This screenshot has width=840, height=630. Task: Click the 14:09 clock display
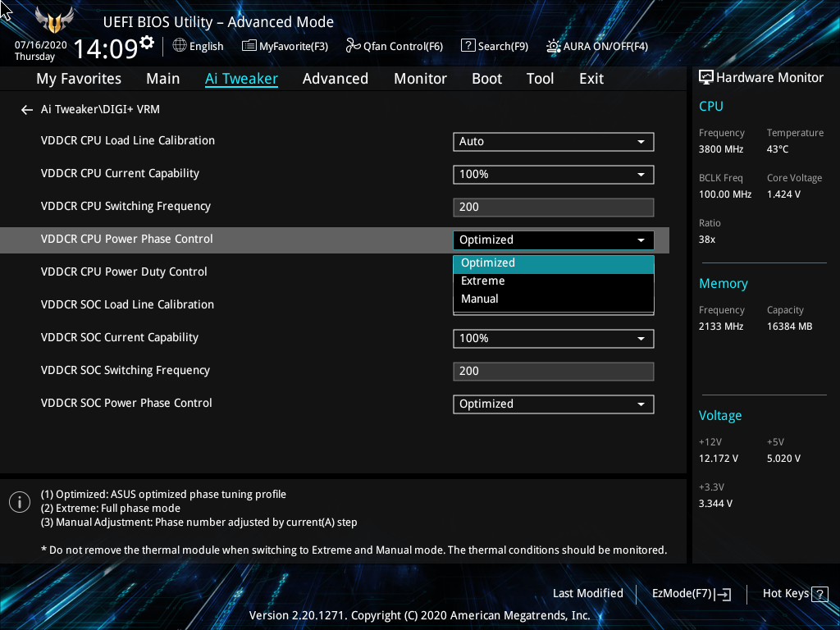(106, 48)
